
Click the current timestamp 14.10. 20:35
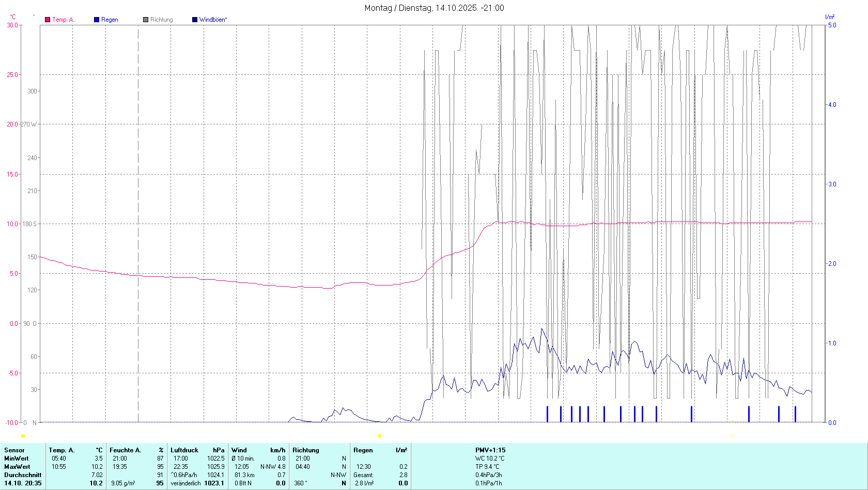23,483
